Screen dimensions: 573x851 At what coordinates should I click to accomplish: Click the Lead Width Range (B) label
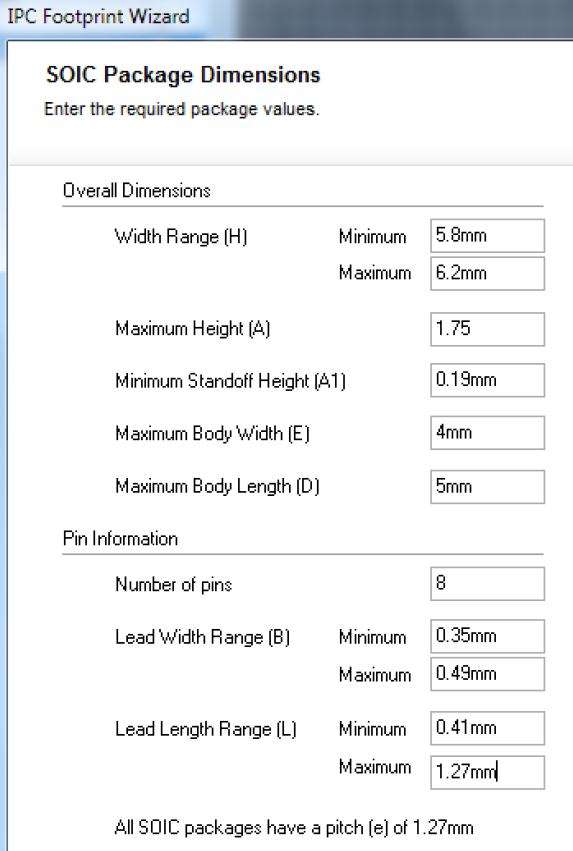[202, 637]
